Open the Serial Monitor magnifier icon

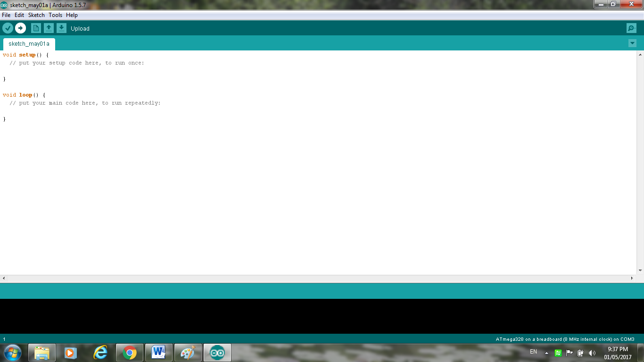(x=631, y=28)
